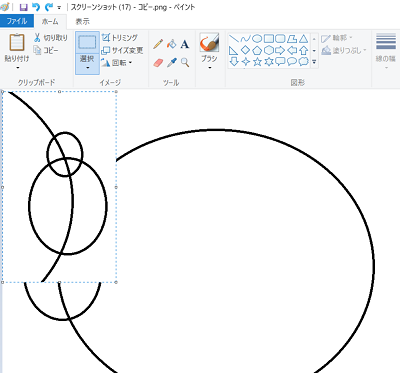Click inside the selected canvas region
This screenshot has height=373, width=400.
[59, 187]
